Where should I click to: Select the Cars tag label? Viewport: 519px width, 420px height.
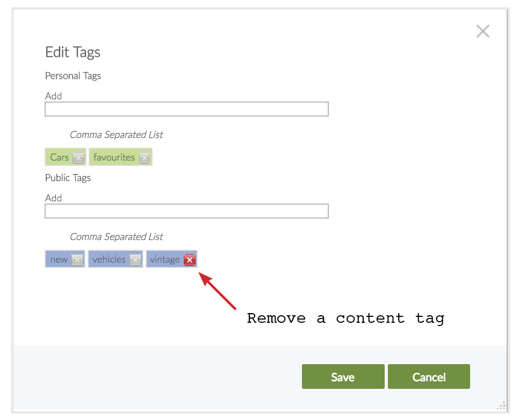[x=59, y=157]
